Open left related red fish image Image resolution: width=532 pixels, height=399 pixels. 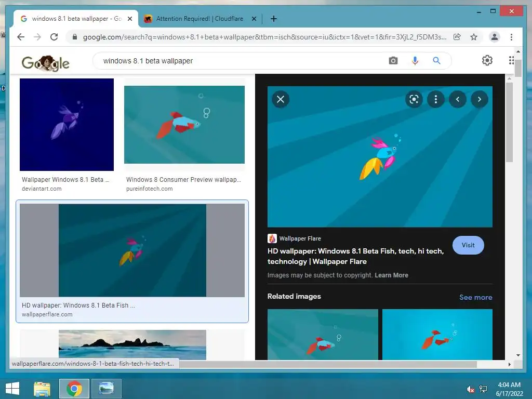(x=323, y=334)
